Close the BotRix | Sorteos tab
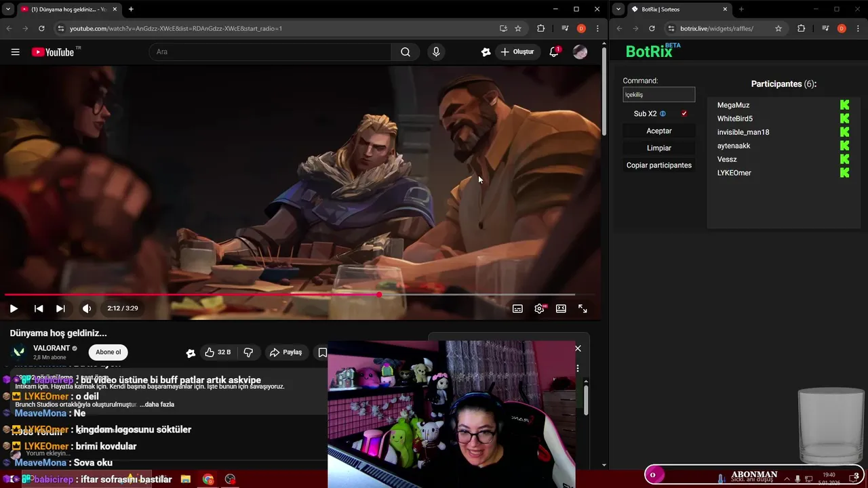Viewport: 868px width, 488px height. (725, 9)
